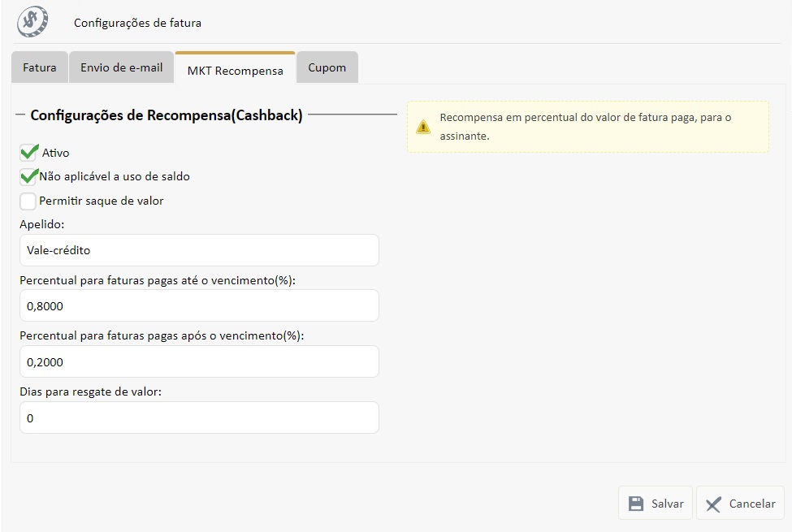792x532 pixels.
Task: Enable 'Permitir saque de valor' checkbox
Action: (x=28, y=201)
